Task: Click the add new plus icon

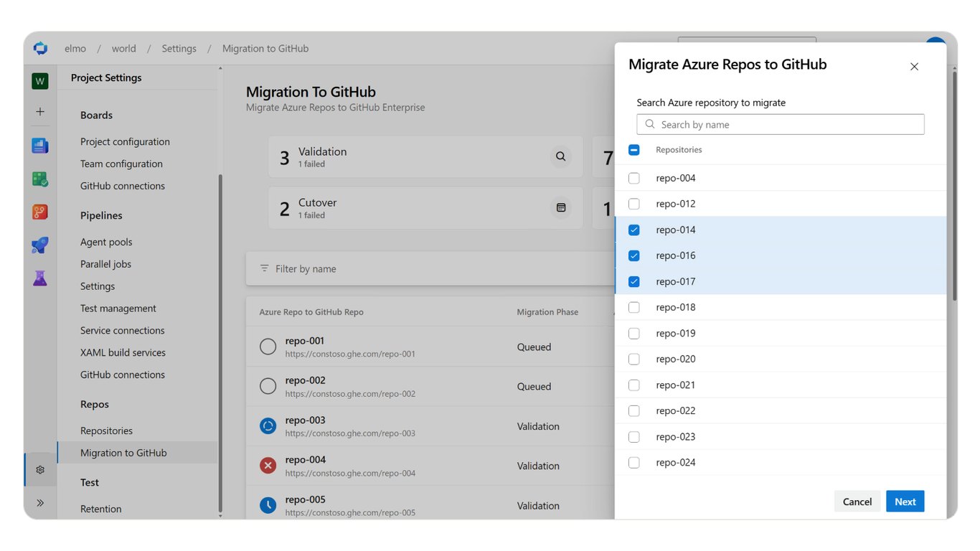Action: click(40, 111)
